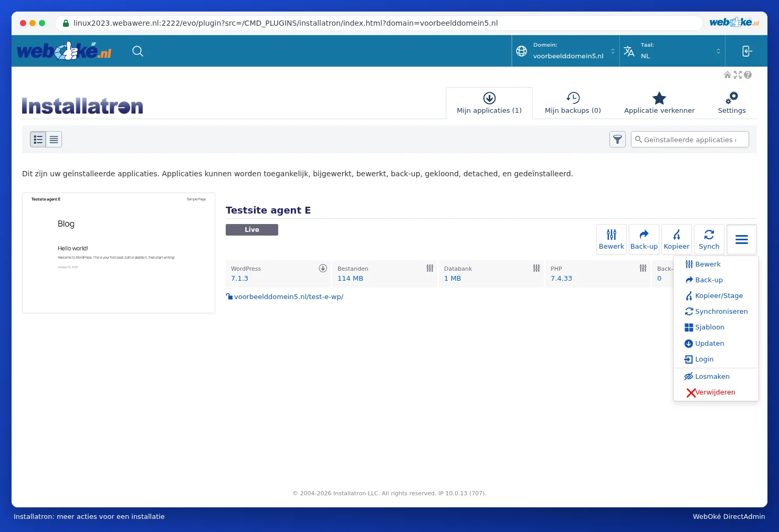The width and height of the screenshot is (779, 532).
Task: Open the voorbeelddomein5.nl/test-e-wp/ link
Action: pyautogui.click(x=289, y=296)
